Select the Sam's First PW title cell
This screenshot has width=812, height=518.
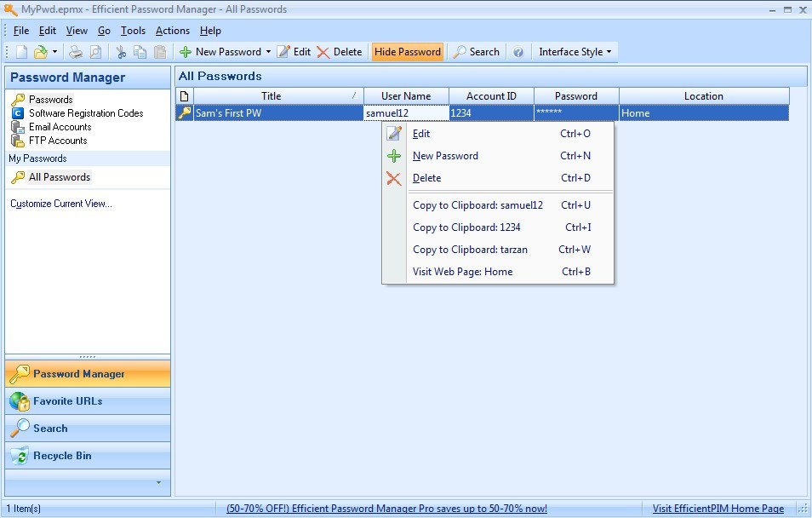[279, 113]
